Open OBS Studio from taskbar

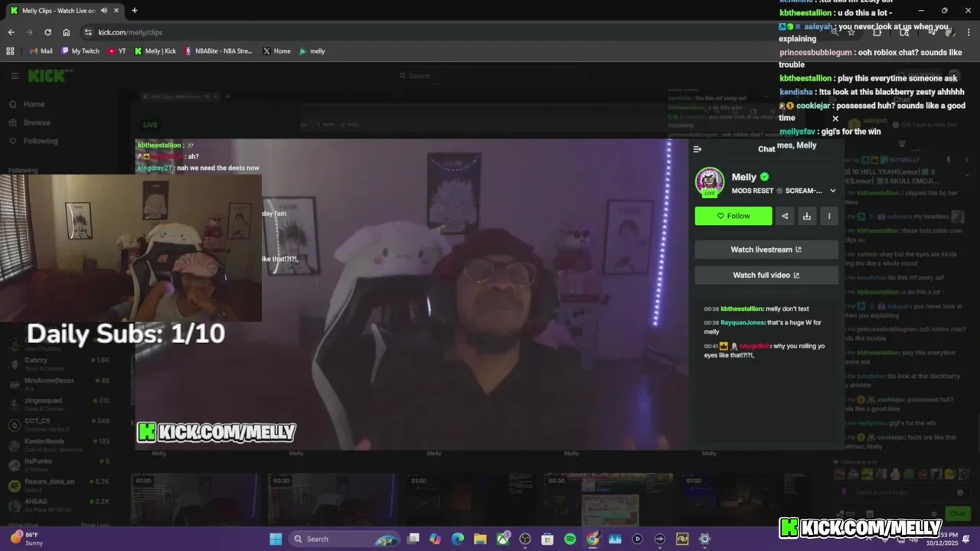click(x=525, y=539)
